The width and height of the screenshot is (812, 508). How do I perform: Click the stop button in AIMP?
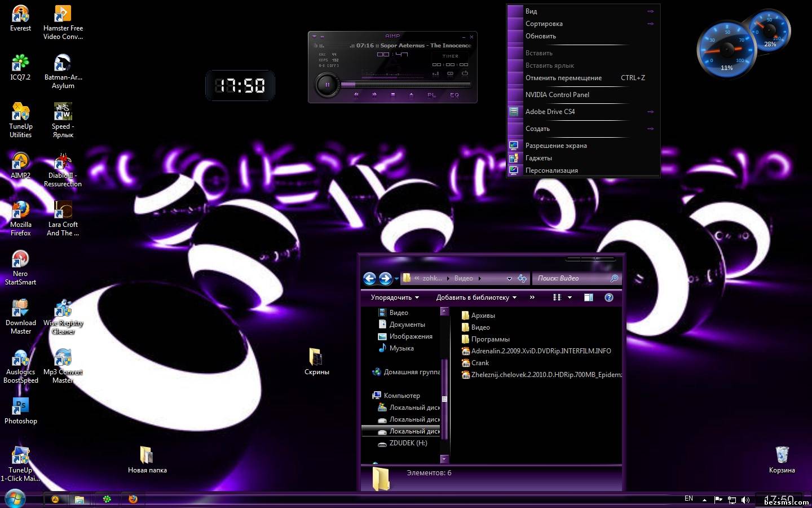point(393,95)
